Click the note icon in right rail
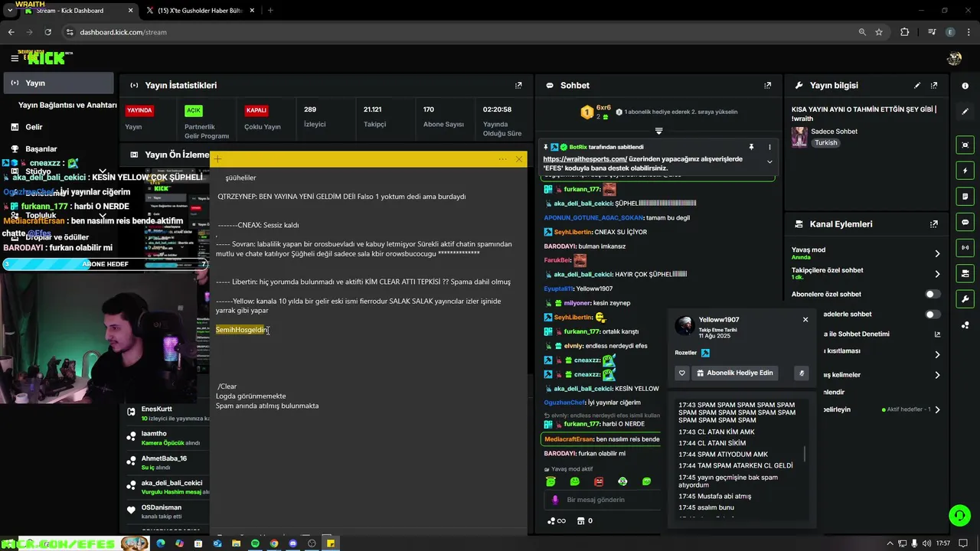 (965, 197)
